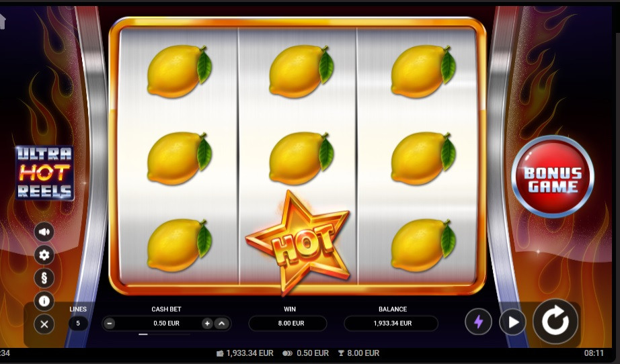
Task: Start autoplay with the play icon
Action: pyautogui.click(x=513, y=322)
